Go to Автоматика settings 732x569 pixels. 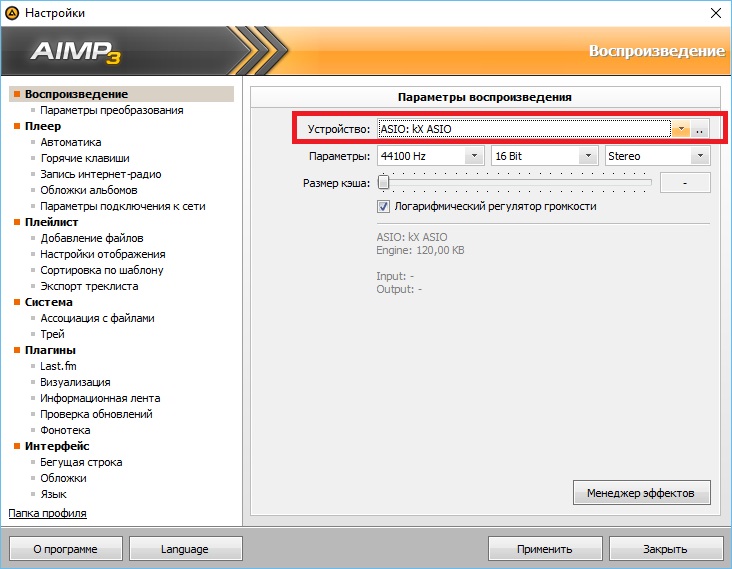coord(70,142)
